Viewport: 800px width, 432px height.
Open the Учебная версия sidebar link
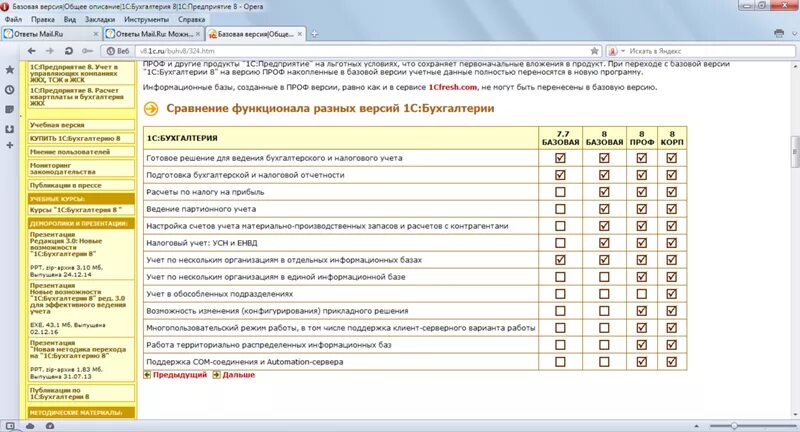81,125
